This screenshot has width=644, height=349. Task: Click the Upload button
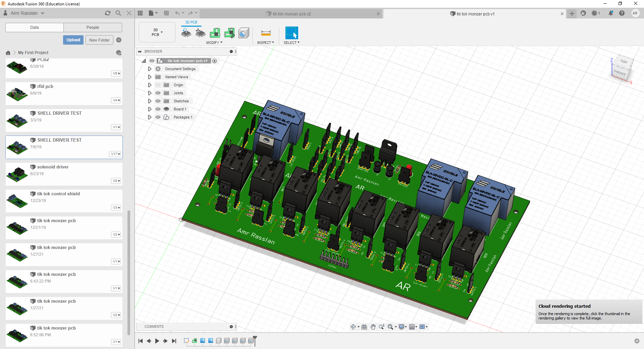pyautogui.click(x=73, y=40)
